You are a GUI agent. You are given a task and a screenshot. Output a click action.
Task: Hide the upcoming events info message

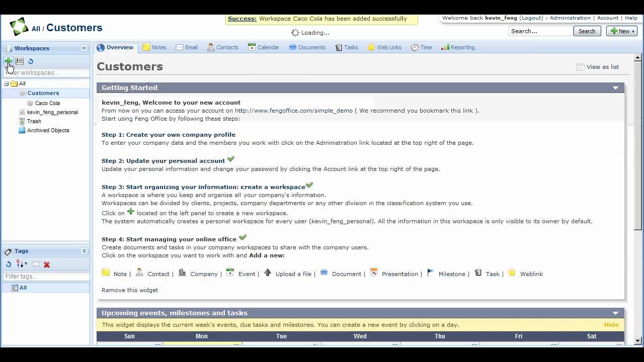tap(611, 325)
